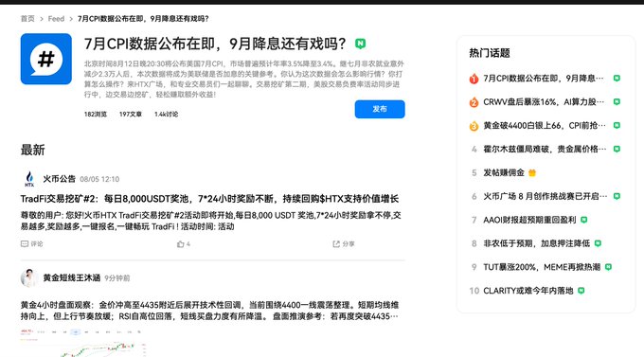This screenshot has width=644, height=357.
Task: Open the 火币公告 author name
Action: (60, 179)
